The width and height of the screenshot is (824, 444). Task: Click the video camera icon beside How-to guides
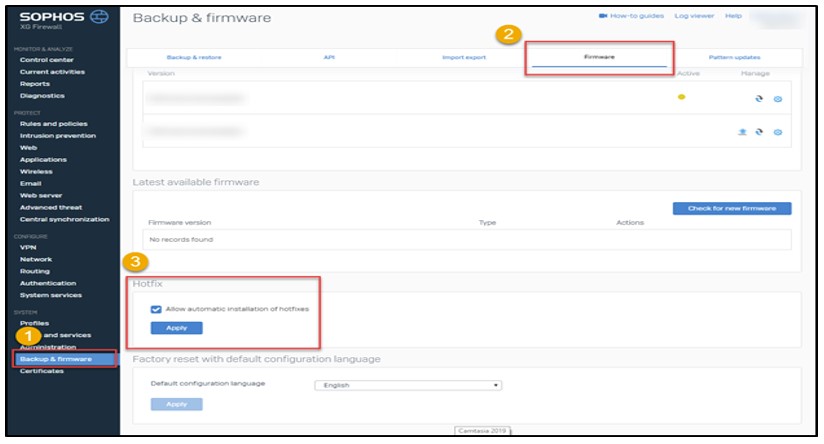(603, 16)
